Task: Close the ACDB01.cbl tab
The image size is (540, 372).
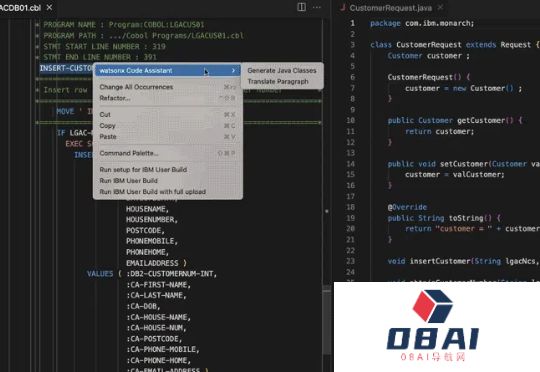Action: coord(50,7)
